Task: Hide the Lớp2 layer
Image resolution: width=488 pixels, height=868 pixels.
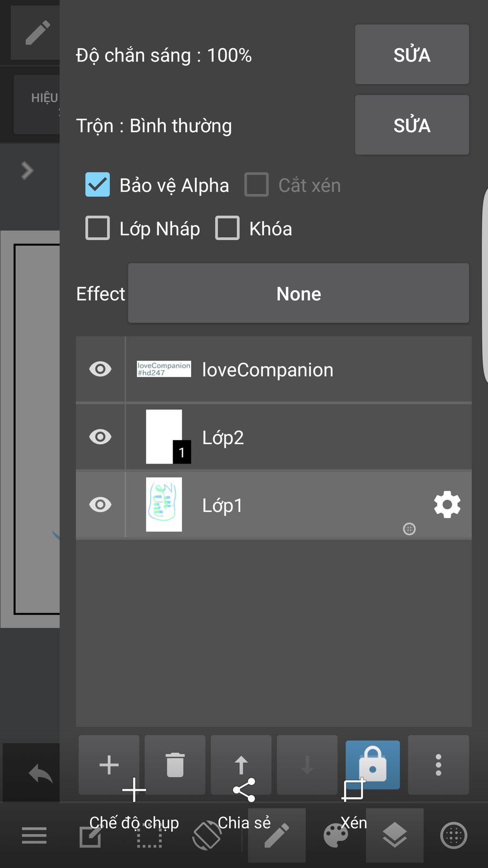Action: tap(100, 437)
